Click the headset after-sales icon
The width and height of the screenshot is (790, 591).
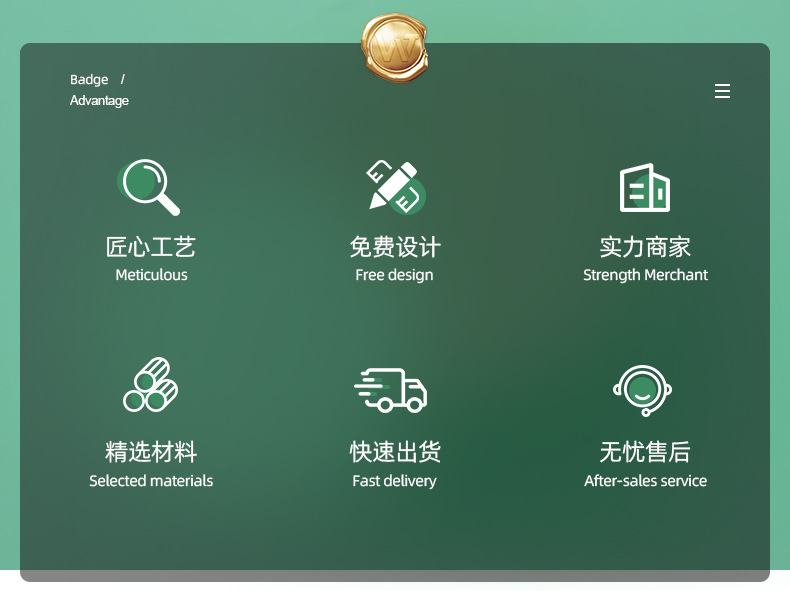pyautogui.click(x=642, y=390)
